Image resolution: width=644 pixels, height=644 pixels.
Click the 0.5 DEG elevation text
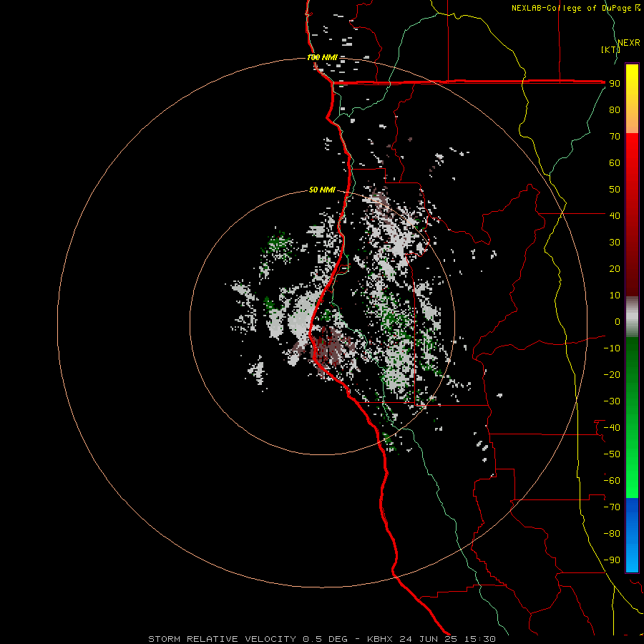(x=326, y=639)
